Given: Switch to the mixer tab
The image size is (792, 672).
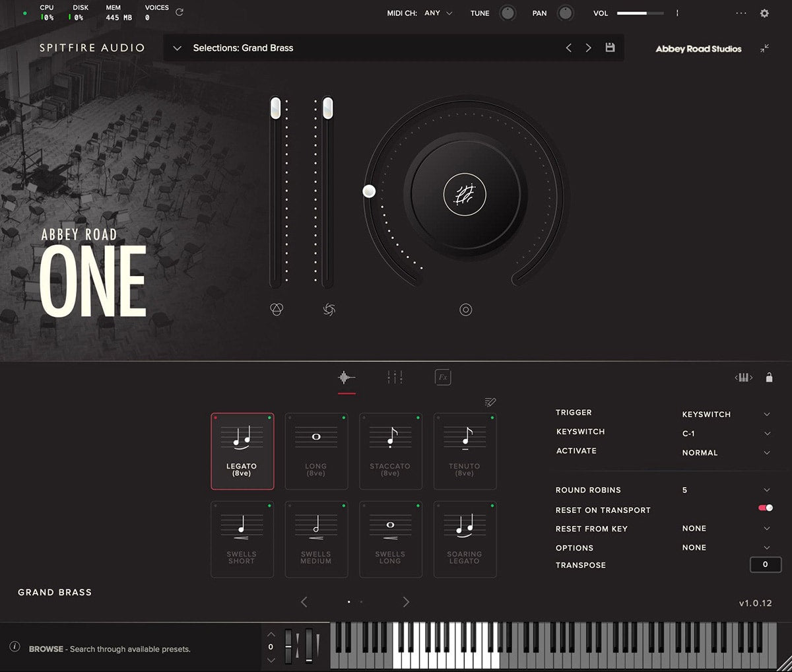Looking at the screenshot, I should pos(395,378).
